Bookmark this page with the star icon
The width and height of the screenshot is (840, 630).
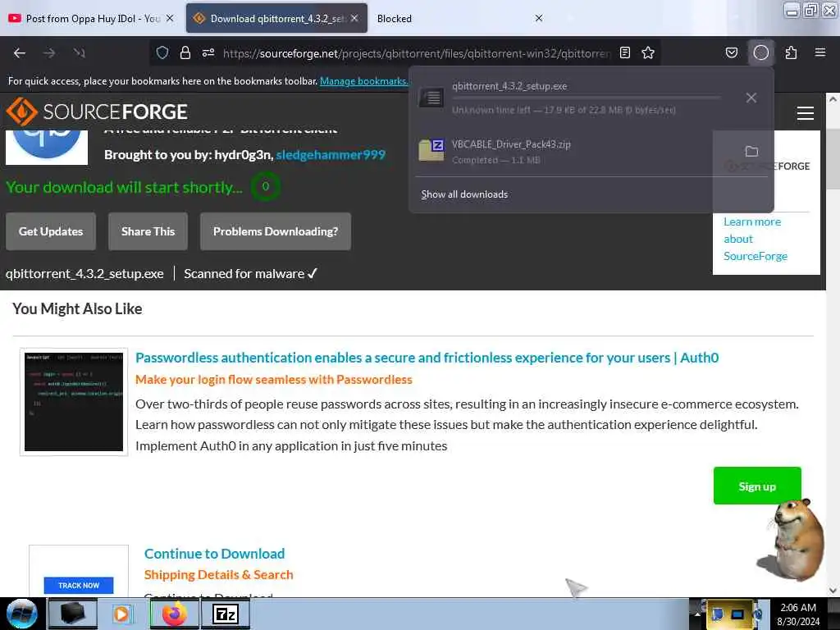[x=648, y=53]
